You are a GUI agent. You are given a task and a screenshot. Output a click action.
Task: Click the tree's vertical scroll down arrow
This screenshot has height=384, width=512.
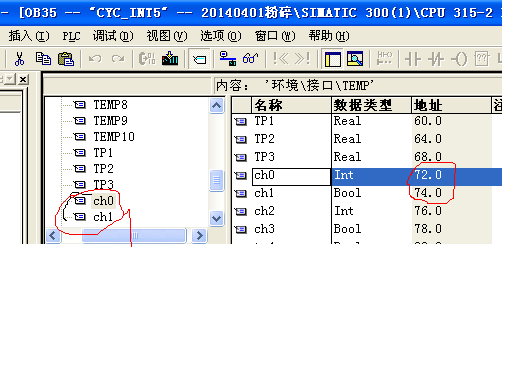click(216, 219)
